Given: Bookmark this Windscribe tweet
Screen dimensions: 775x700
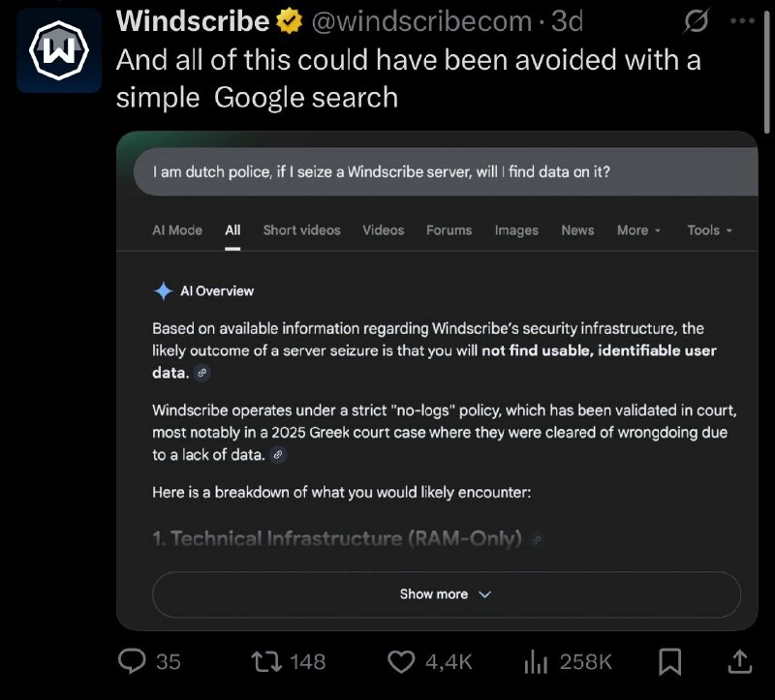Looking at the screenshot, I should (x=669, y=661).
